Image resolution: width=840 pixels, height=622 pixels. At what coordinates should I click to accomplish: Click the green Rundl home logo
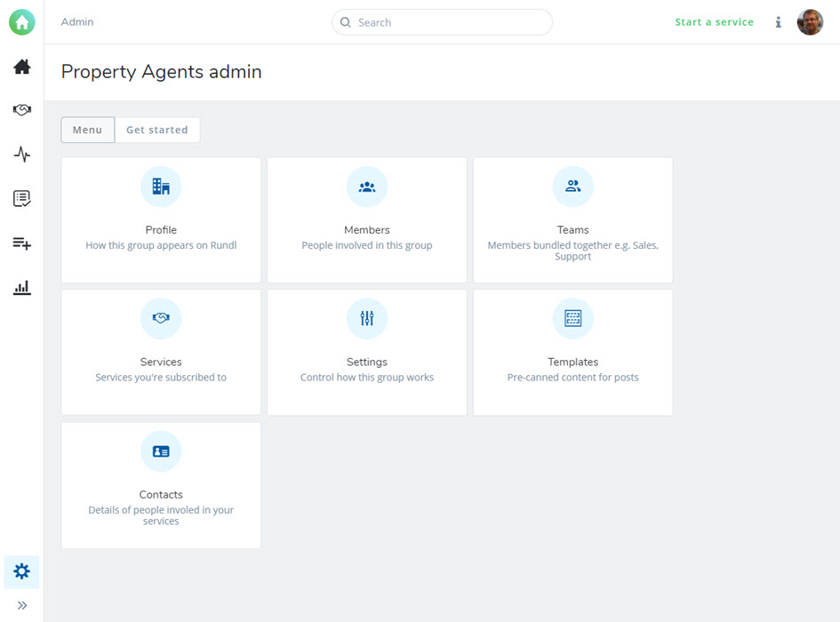[22, 22]
